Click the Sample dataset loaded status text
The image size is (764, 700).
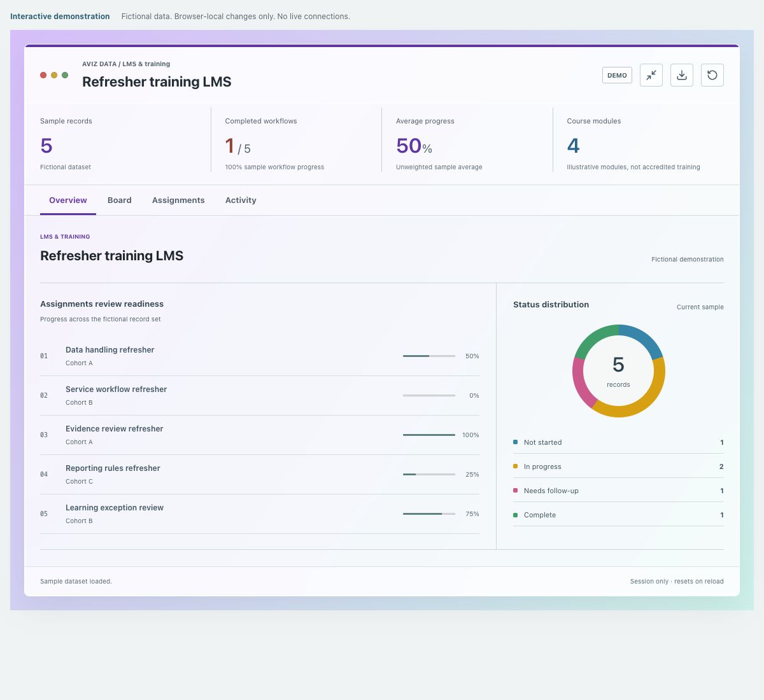click(76, 581)
